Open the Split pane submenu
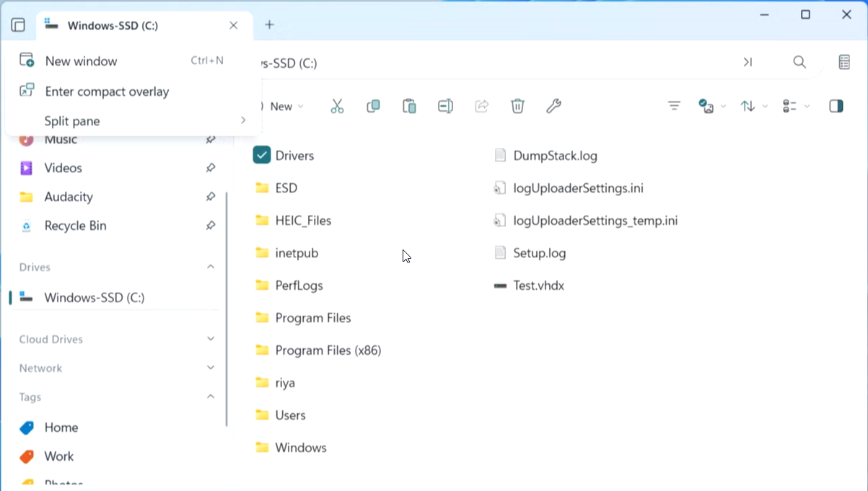Image resolution: width=868 pixels, height=491 pixels. [x=72, y=121]
